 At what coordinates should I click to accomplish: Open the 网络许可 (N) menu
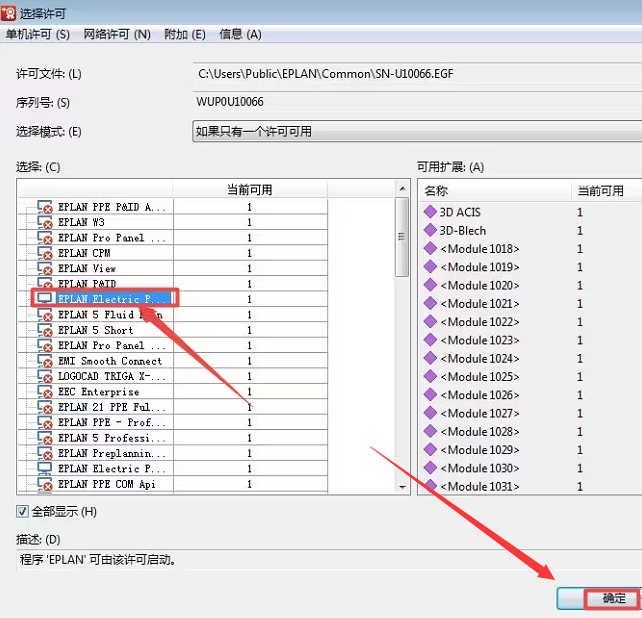tap(117, 34)
